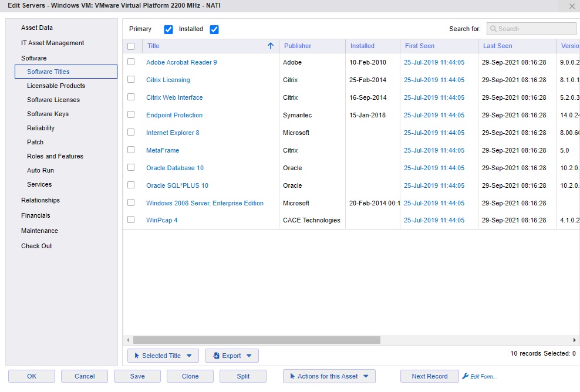The width and height of the screenshot is (580, 392).
Task: Open Roles and Features page
Action: click(55, 156)
